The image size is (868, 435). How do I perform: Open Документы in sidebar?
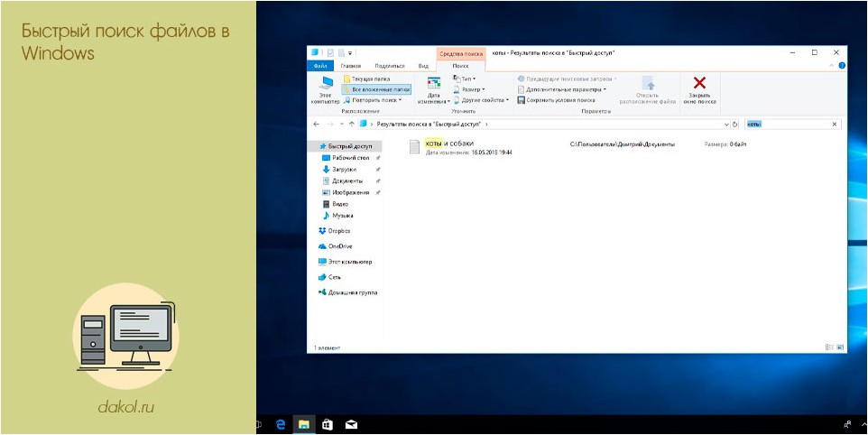click(347, 181)
